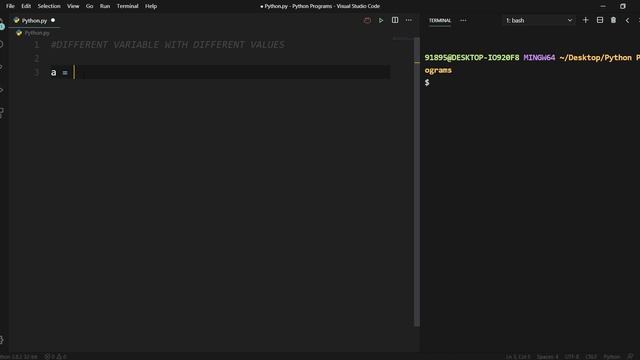This screenshot has width=640, height=360.
Task: Select the Python.py editor tab
Action: point(34,20)
